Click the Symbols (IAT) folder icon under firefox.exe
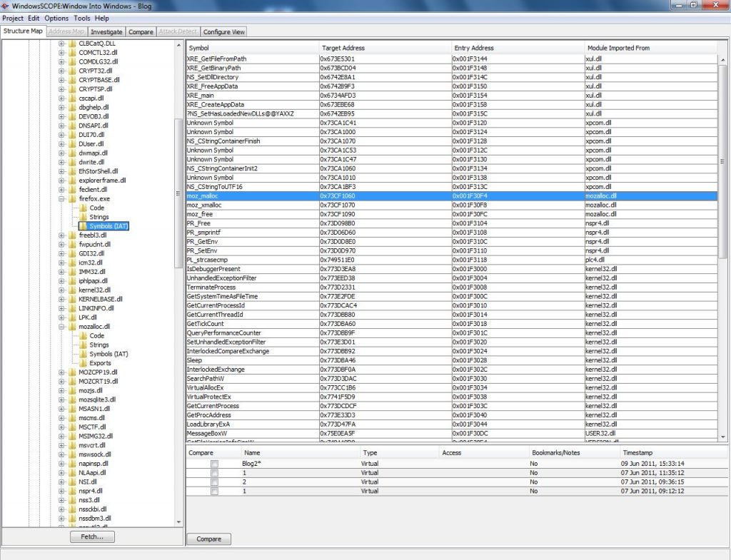Image resolution: width=731 pixels, height=560 pixels. [83, 226]
